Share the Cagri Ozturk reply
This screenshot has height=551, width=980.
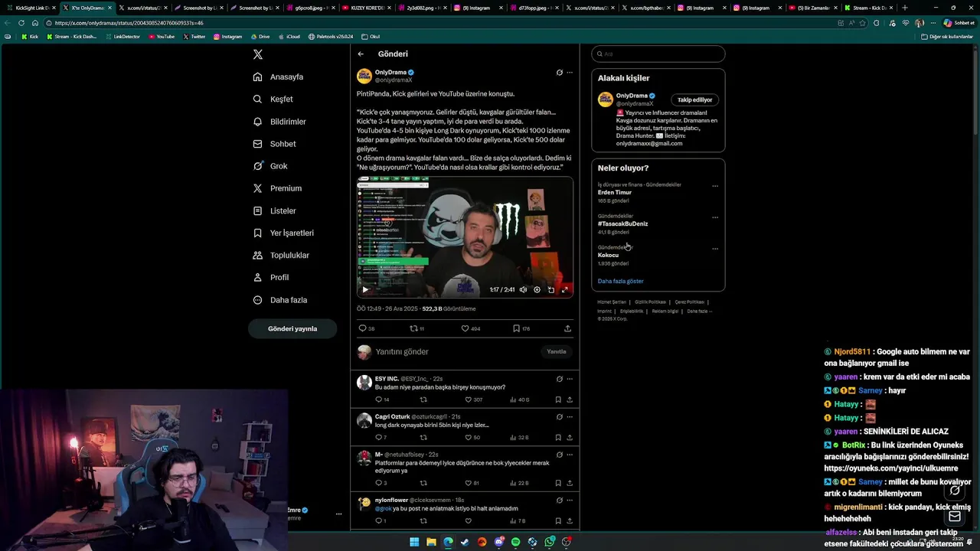tap(570, 438)
